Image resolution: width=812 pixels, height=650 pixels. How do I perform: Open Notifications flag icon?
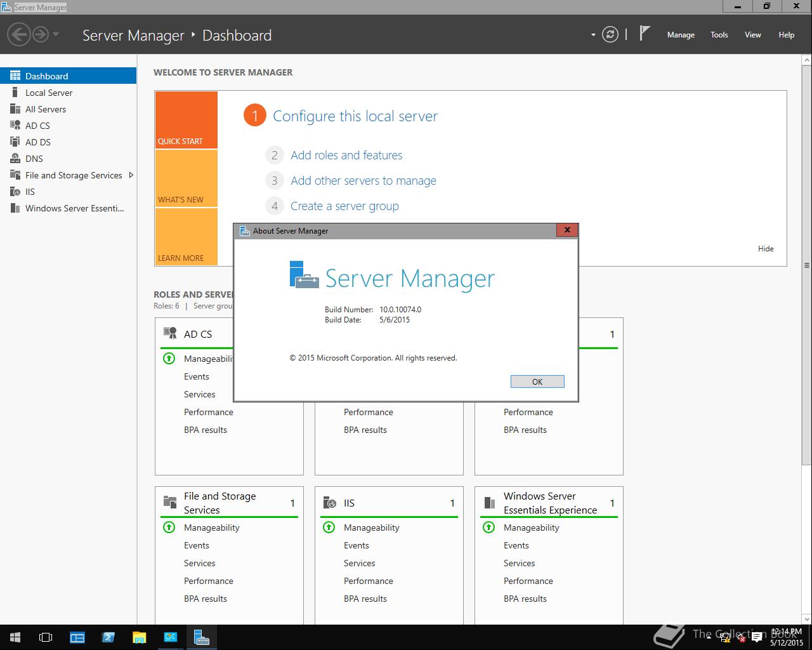pos(645,34)
